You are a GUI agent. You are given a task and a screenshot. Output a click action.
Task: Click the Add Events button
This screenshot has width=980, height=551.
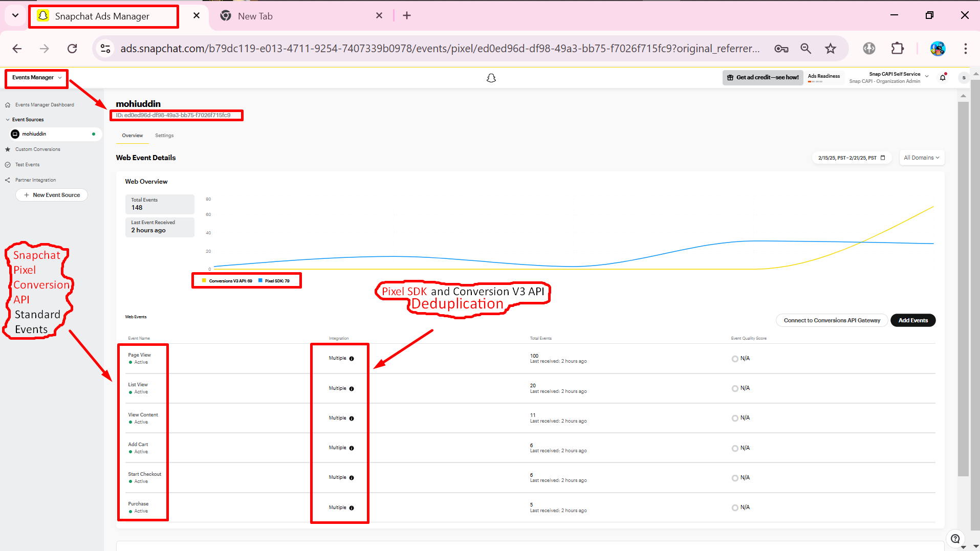(913, 320)
